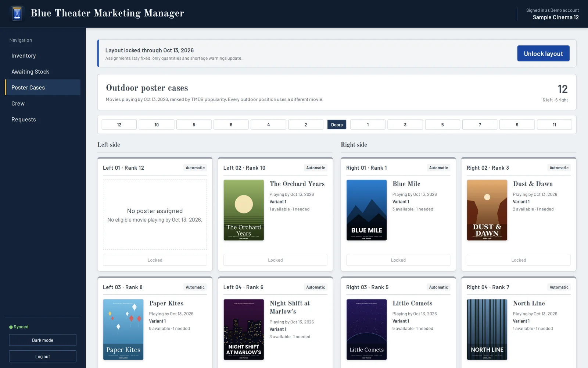Select position 12 in the case strip

[119, 125]
